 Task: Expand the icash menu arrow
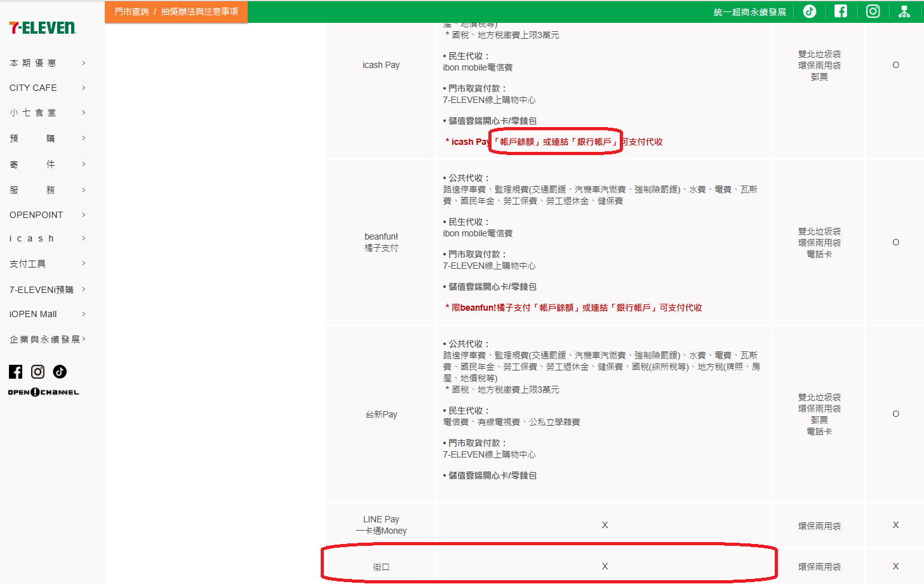point(83,238)
